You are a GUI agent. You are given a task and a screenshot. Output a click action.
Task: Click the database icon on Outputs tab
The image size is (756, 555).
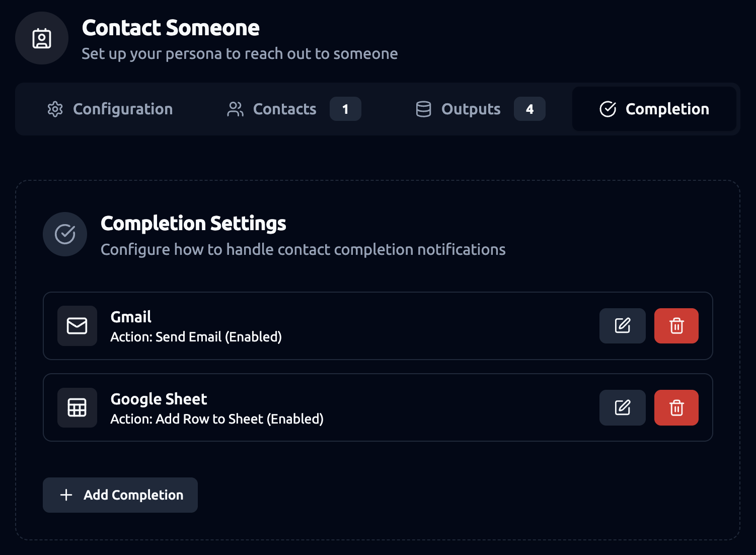[x=423, y=109]
